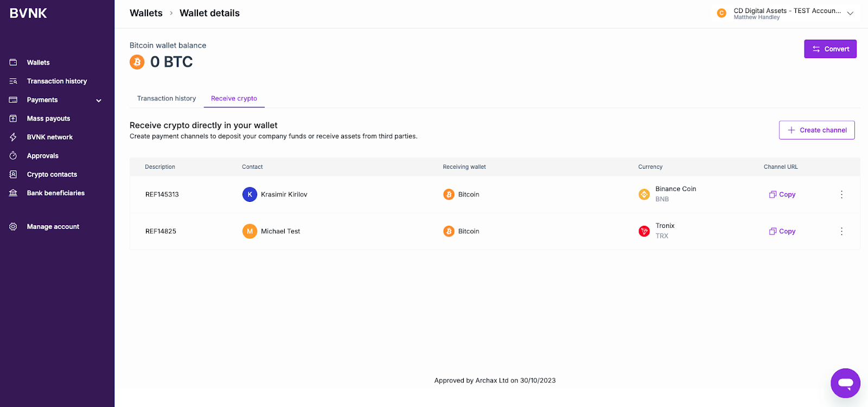The width and height of the screenshot is (868, 407).
Task: Switch to the Transaction history tab
Action: pos(167,98)
